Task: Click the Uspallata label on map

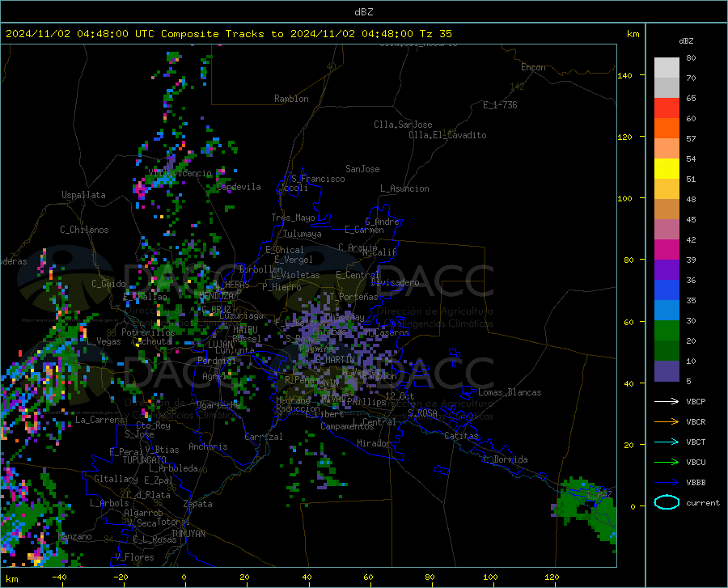Action: (83, 195)
